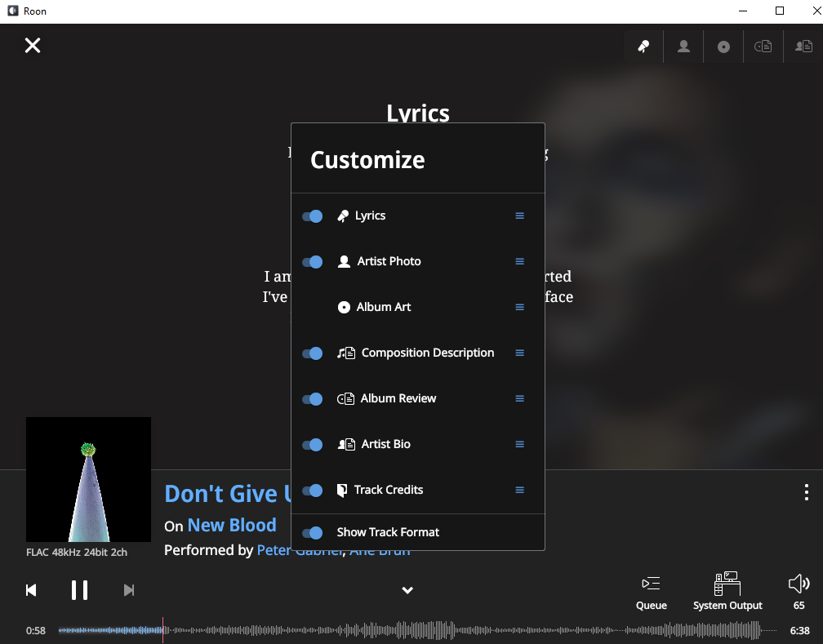Toggle the Album Review switch
The width and height of the screenshot is (823, 644).
312,399
